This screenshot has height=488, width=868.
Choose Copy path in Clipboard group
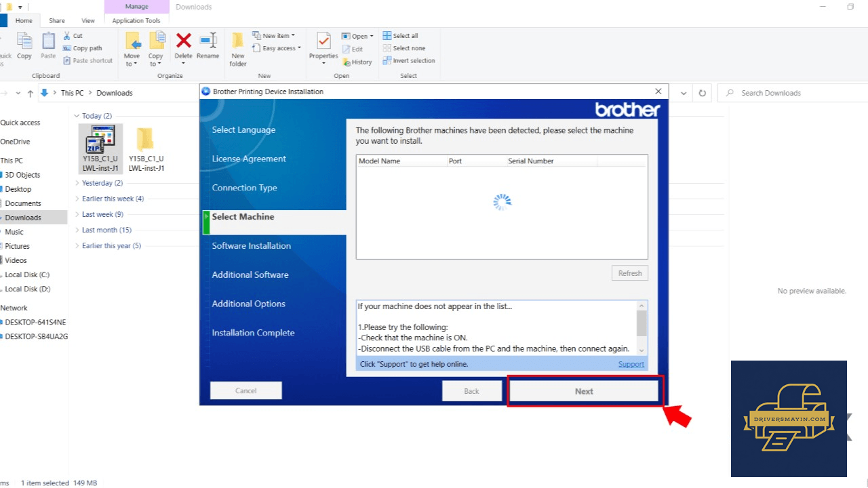click(x=82, y=48)
